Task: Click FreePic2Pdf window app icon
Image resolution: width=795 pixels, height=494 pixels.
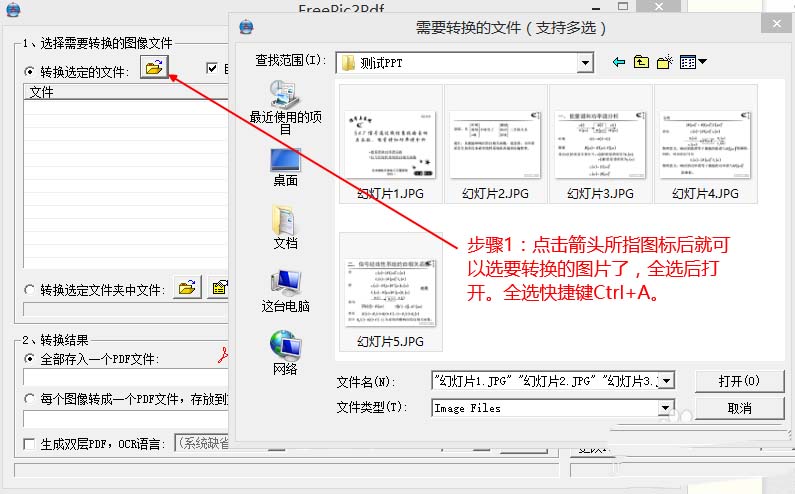Action: point(13,10)
